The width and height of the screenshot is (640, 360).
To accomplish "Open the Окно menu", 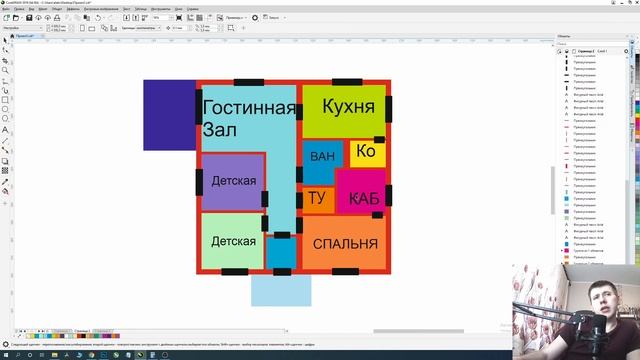I will (178, 9).
